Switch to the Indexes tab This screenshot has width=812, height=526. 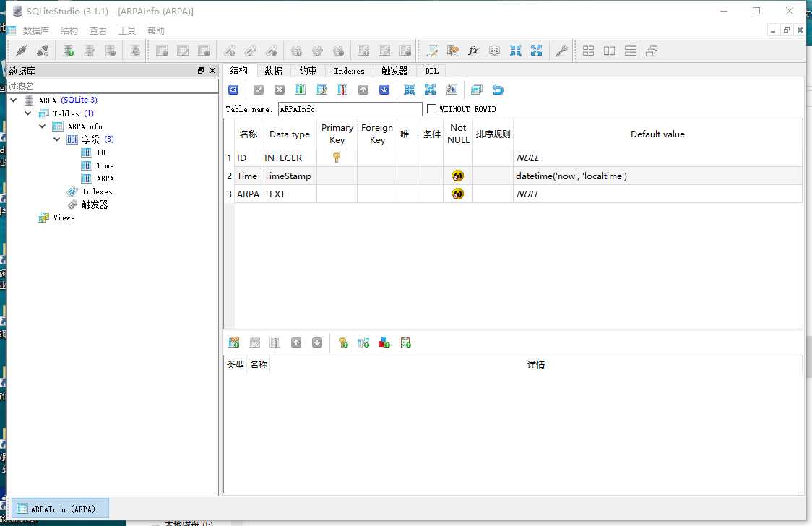click(x=349, y=71)
